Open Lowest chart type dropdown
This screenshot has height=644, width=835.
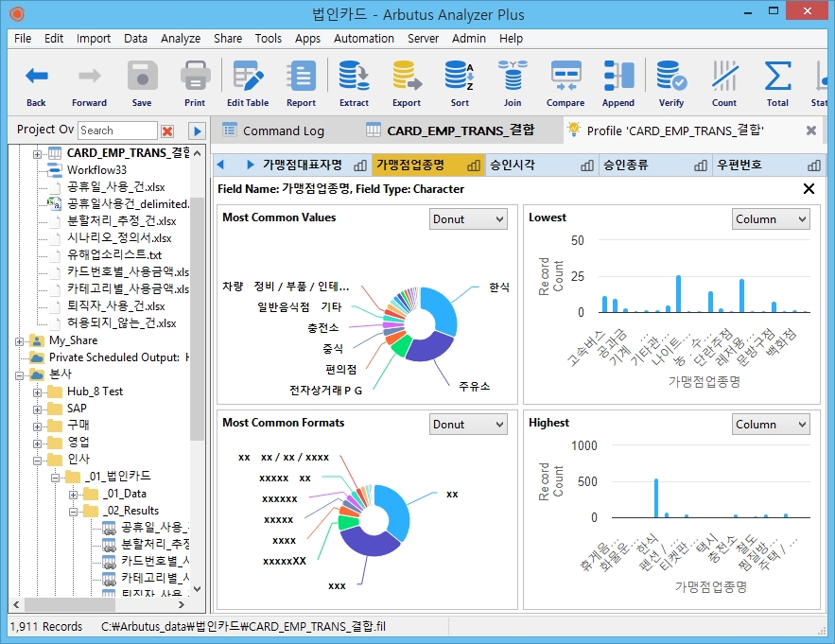[771, 219]
